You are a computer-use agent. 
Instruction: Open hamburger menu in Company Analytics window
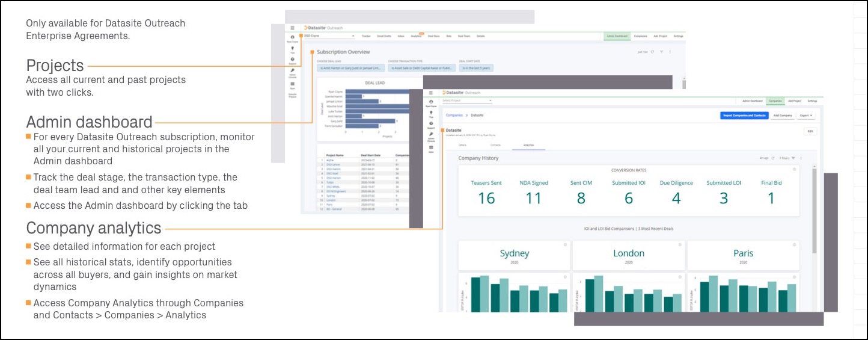coord(431,93)
